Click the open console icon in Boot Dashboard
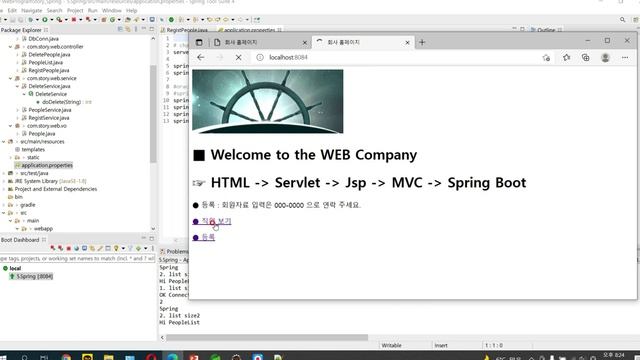 tap(84, 248)
